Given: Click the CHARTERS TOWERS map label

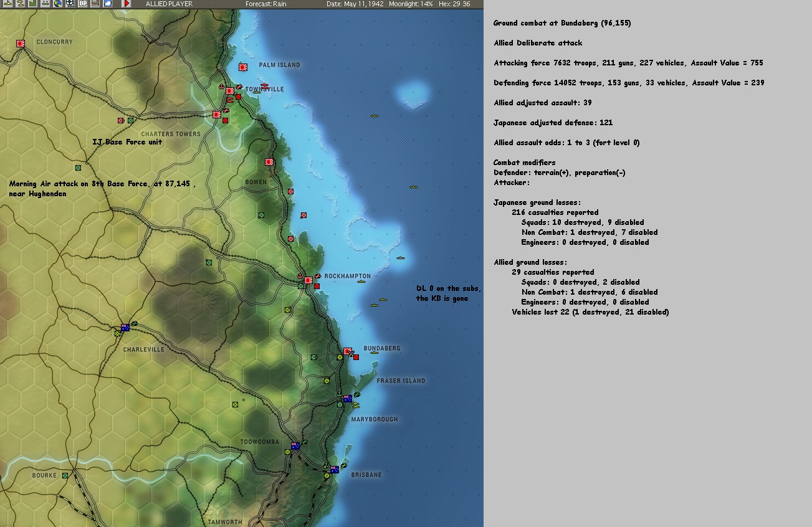Looking at the screenshot, I should [171, 134].
